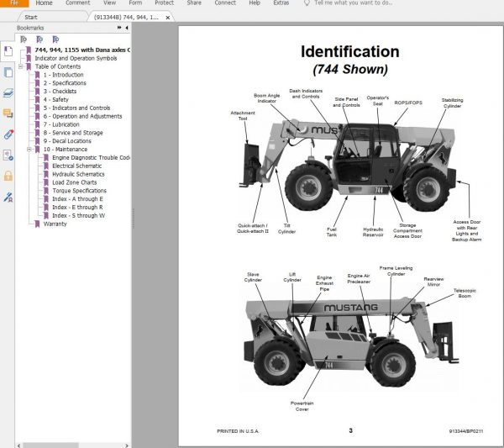Open the Comment ribbon tab

click(x=78, y=3)
